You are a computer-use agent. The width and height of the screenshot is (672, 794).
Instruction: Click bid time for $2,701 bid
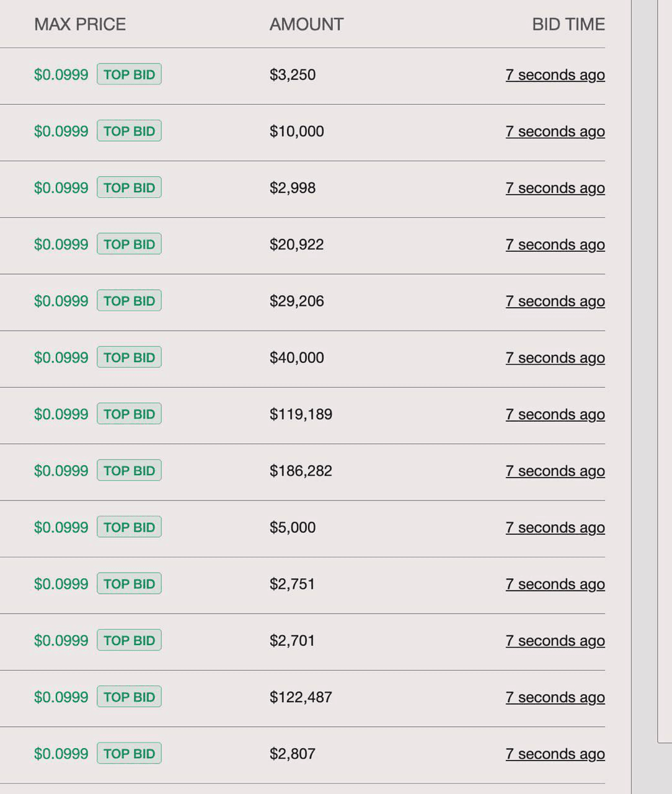555,641
